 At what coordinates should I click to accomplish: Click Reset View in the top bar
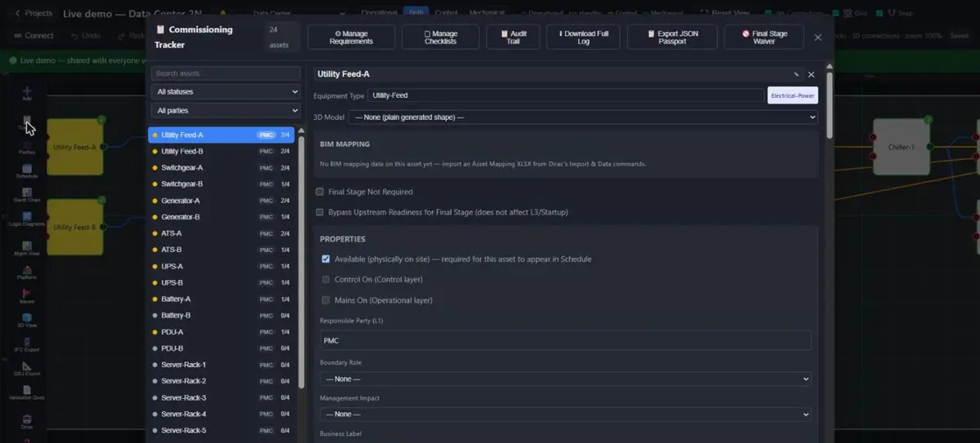point(724,13)
